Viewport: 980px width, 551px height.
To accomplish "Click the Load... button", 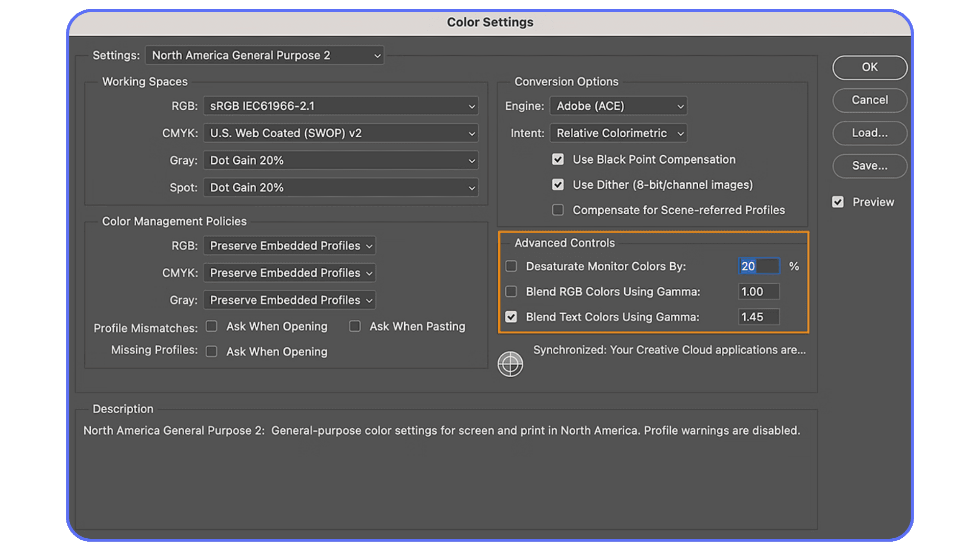I will (870, 133).
